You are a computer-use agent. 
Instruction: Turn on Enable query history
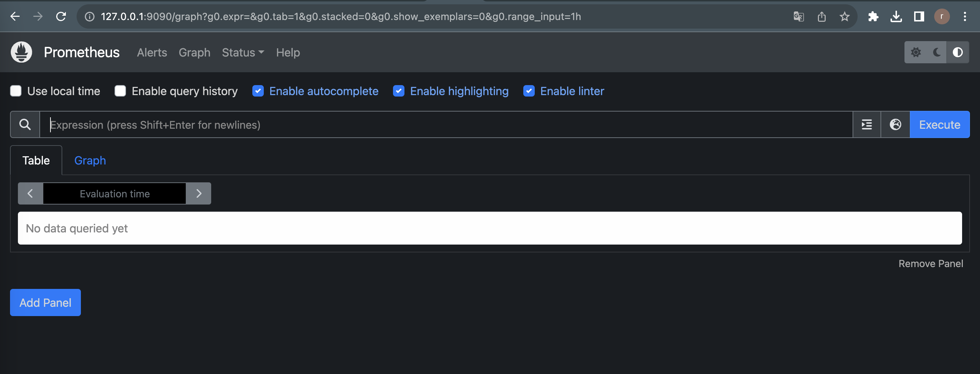120,91
